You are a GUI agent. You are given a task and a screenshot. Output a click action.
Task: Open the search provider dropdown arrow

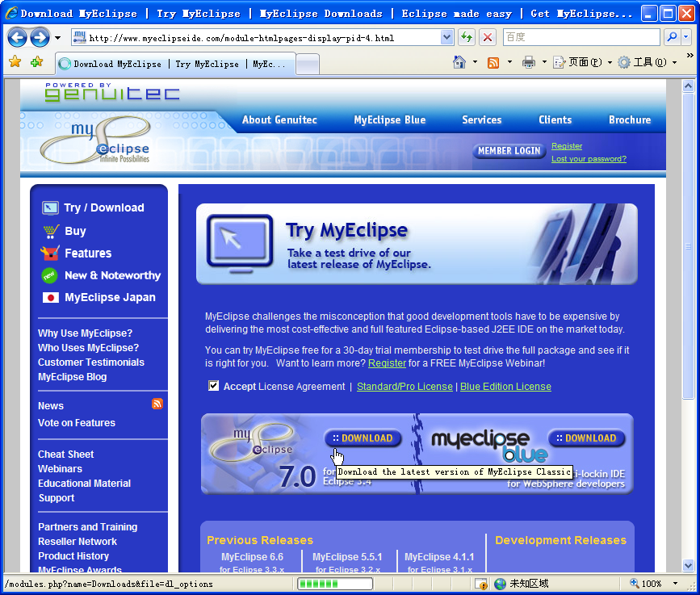tap(686, 37)
